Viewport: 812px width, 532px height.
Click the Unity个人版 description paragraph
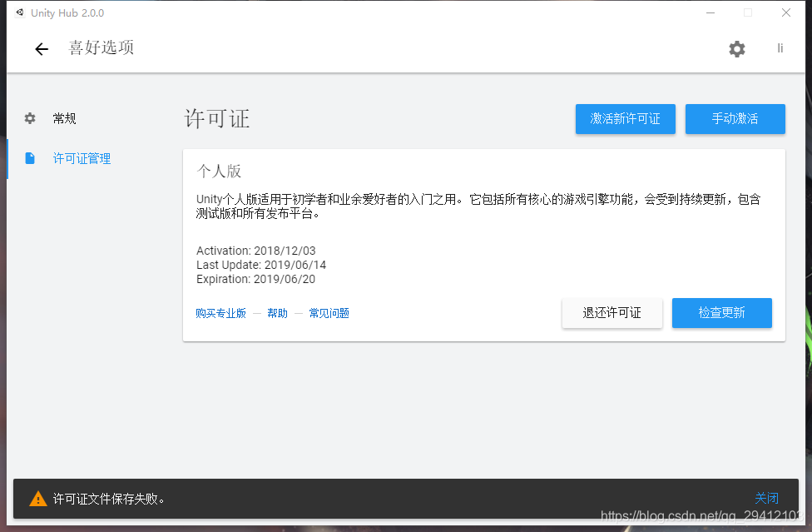(478, 206)
